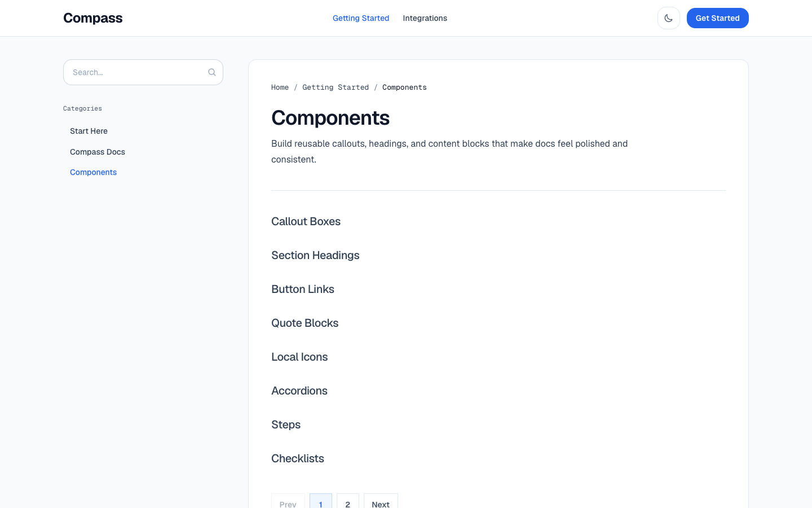Select page 1 in pagination
The height and width of the screenshot is (508, 812).
pos(321,501)
